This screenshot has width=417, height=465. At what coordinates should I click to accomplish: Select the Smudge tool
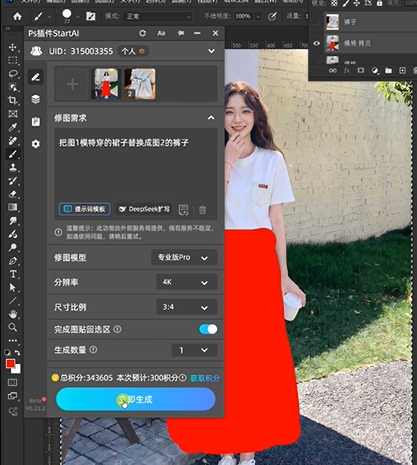(13, 221)
